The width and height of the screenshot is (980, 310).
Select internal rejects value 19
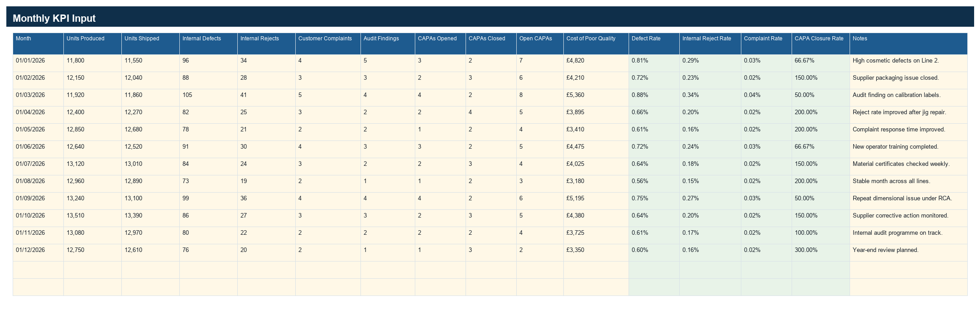tap(267, 184)
